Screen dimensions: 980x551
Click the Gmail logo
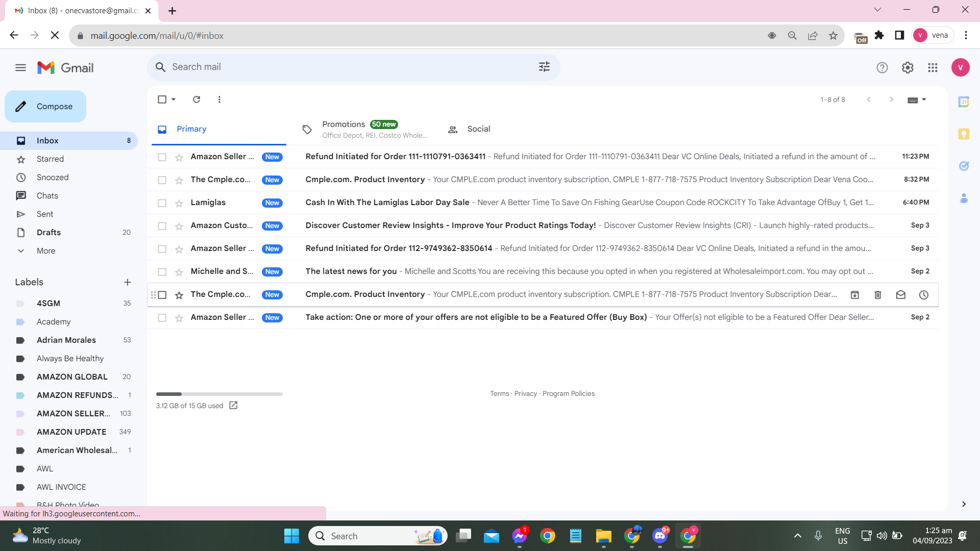click(x=65, y=67)
